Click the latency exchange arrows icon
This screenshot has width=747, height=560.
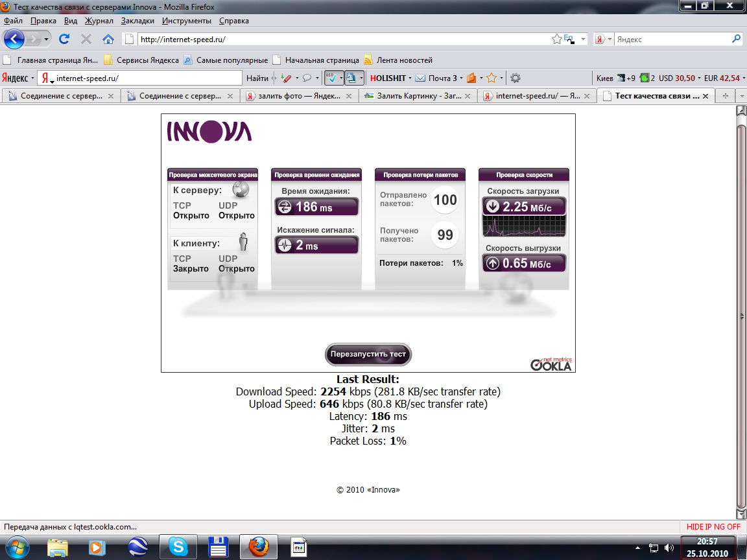tap(285, 207)
